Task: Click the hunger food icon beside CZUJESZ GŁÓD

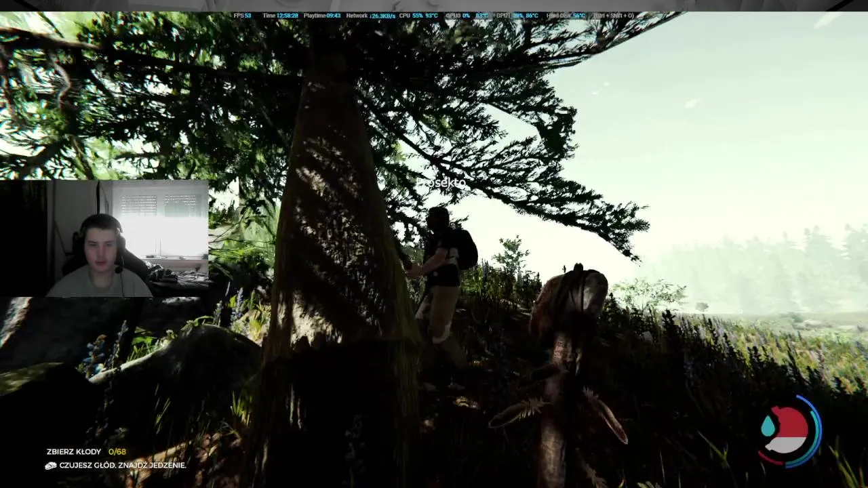Action: pyautogui.click(x=51, y=466)
